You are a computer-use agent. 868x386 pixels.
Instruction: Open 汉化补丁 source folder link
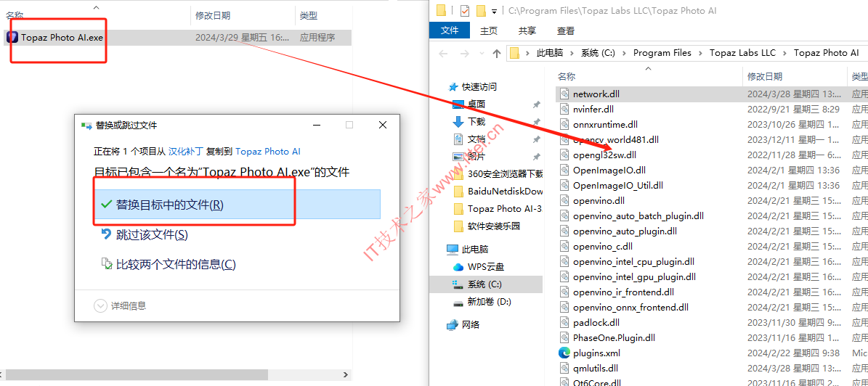[186, 151]
